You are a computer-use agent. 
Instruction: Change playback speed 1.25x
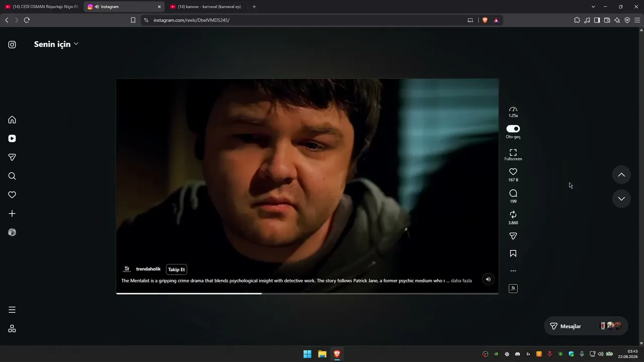tap(513, 112)
